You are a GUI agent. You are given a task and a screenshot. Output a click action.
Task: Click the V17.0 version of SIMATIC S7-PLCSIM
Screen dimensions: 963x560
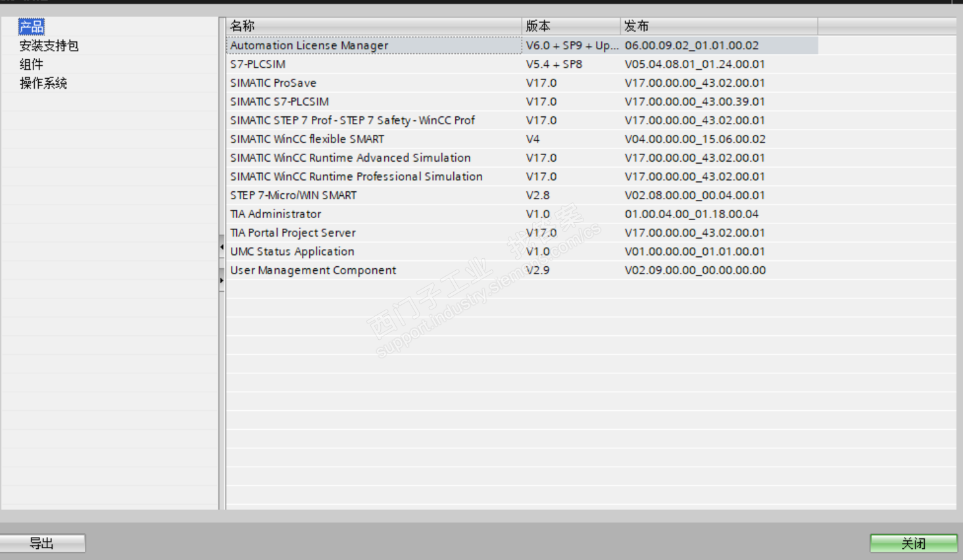tap(541, 102)
